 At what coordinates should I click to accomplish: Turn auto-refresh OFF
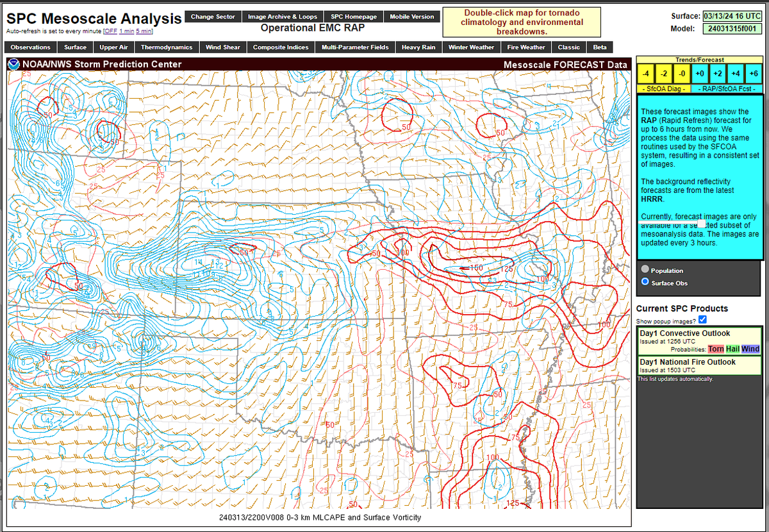point(111,31)
